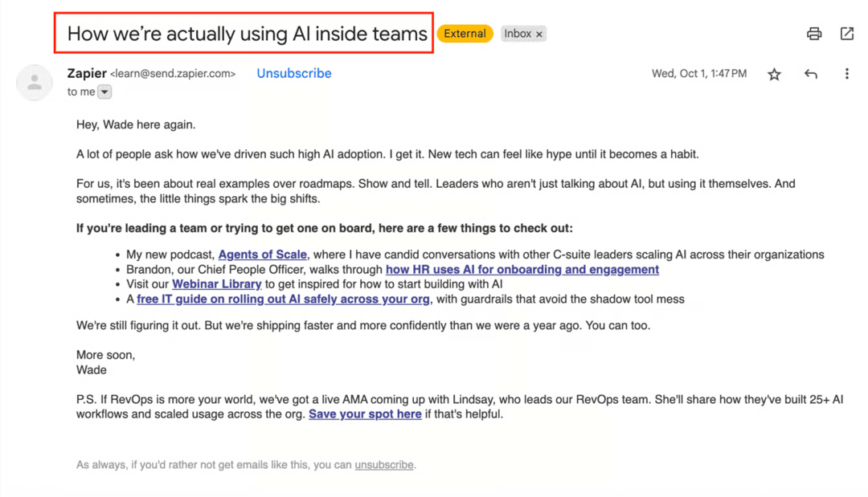Click the Unsubscribe link beside the sender
Viewport: 868px width, 497px height.
[x=293, y=73]
